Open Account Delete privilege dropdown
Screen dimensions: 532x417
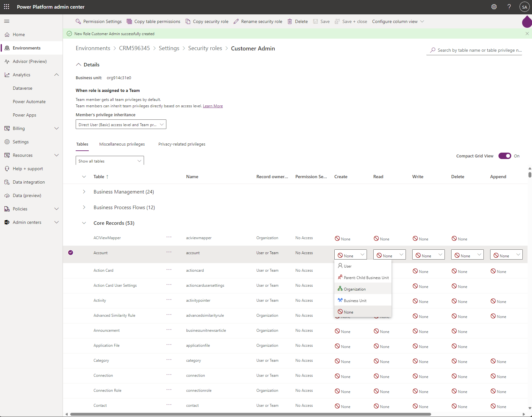pyautogui.click(x=467, y=255)
